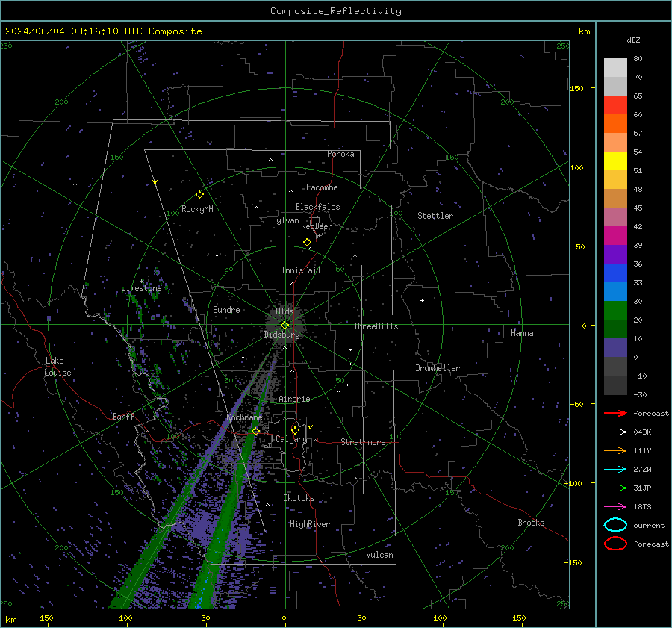Click the forecast label beside the red arrow
The height and width of the screenshot is (628, 672).
coord(651,413)
